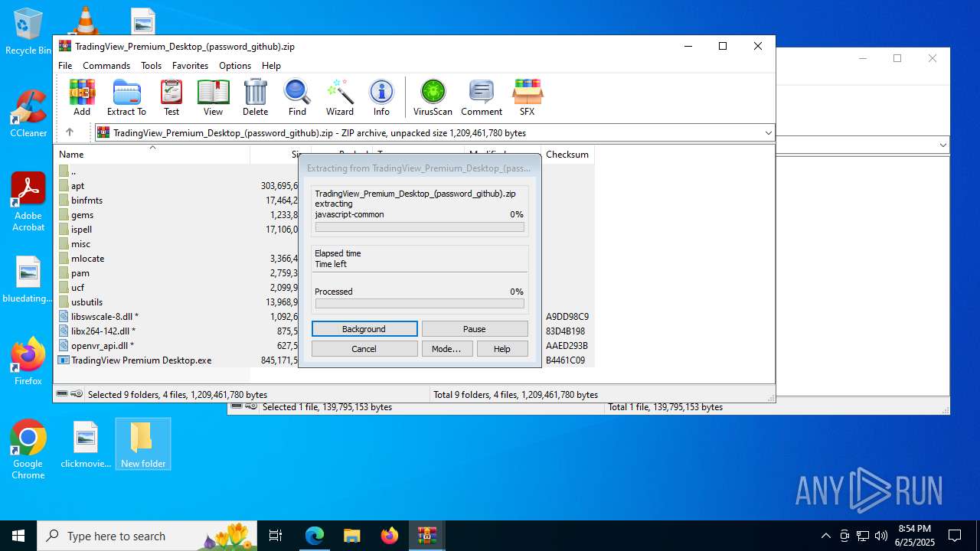This screenshot has width=980, height=551.
Task: Click the B4461C09 checksum value
Action: point(565,360)
